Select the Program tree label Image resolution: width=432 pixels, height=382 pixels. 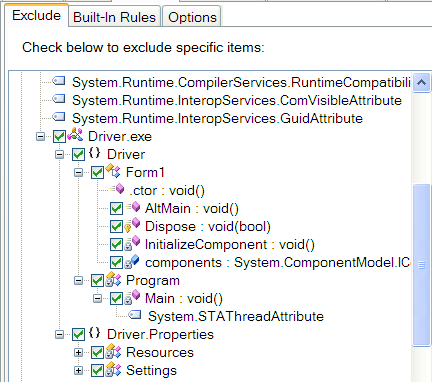click(x=153, y=280)
